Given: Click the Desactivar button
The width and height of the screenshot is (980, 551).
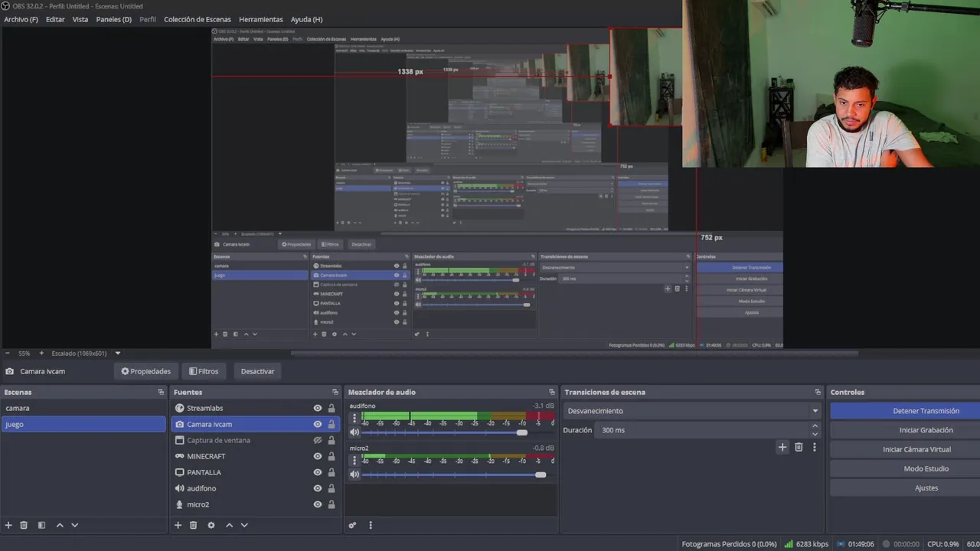Looking at the screenshot, I should tap(257, 371).
